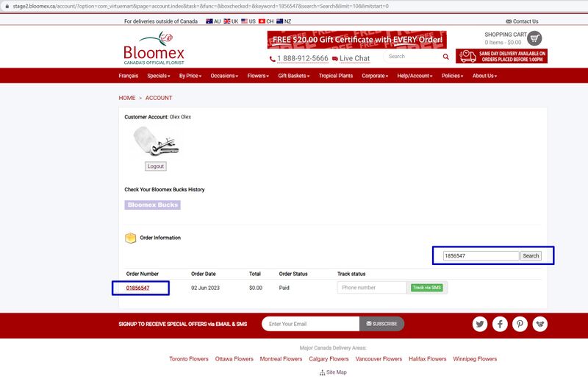The height and width of the screenshot is (379, 588).
Task: Click Search button next to order field
Action: (x=531, y=256)
